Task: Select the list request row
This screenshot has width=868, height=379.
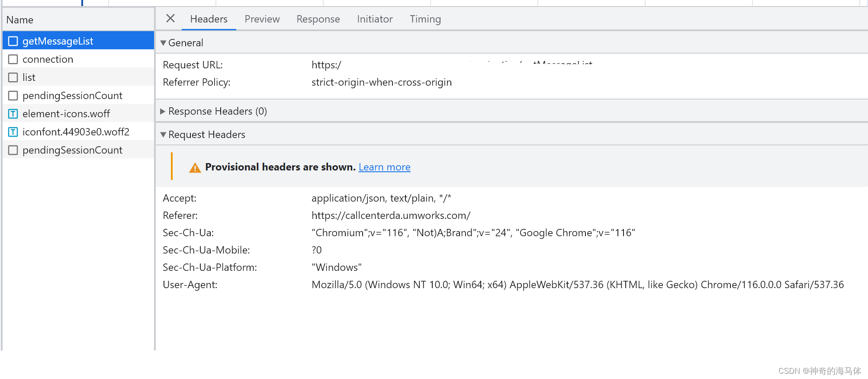Action: (78, 77)
